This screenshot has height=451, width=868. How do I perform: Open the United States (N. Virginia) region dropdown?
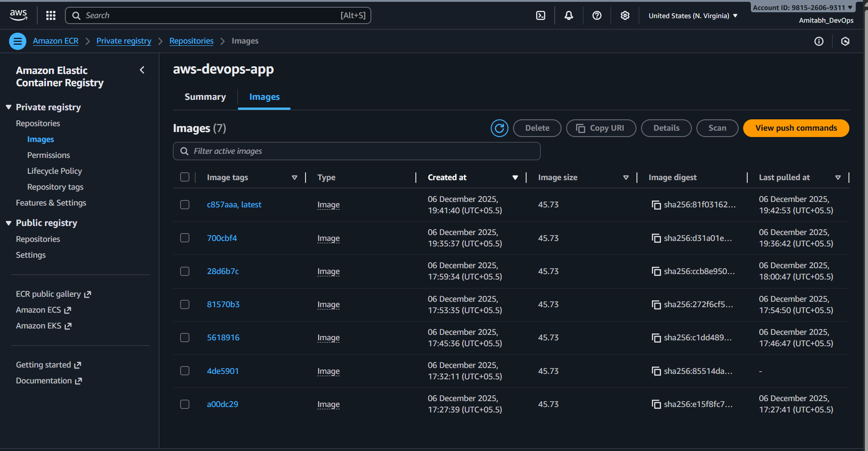point(693,16)
